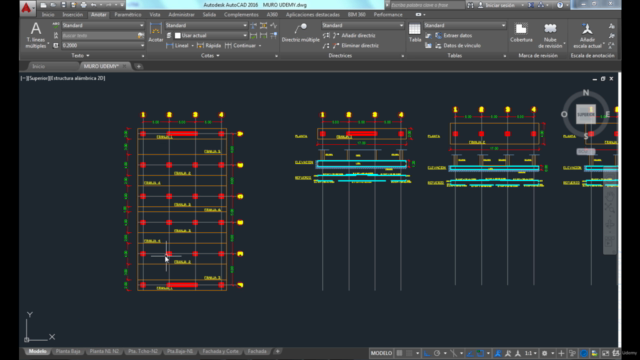
Task: Click the ViewCube SUPERIOR face
Action: (x=586, y=114)
